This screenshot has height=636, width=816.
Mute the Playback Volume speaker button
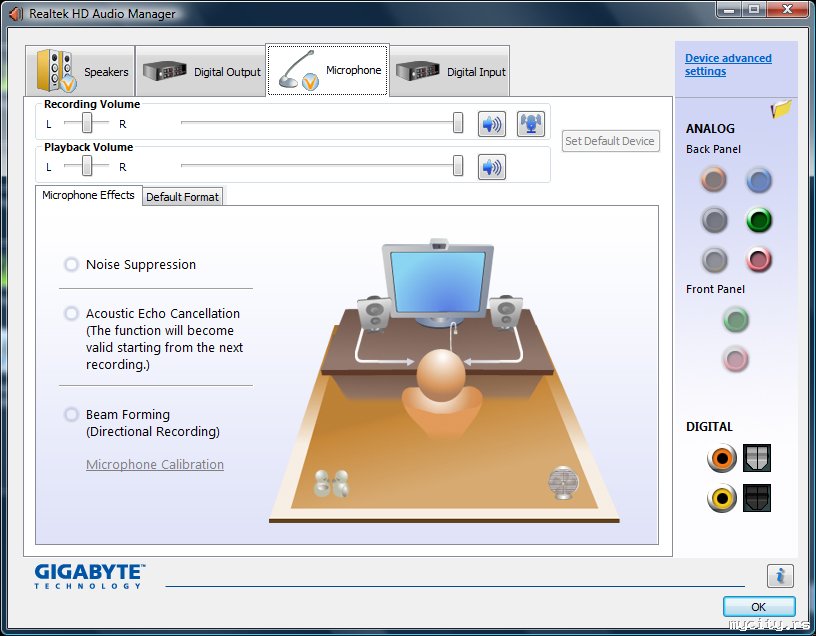[491, 167]
